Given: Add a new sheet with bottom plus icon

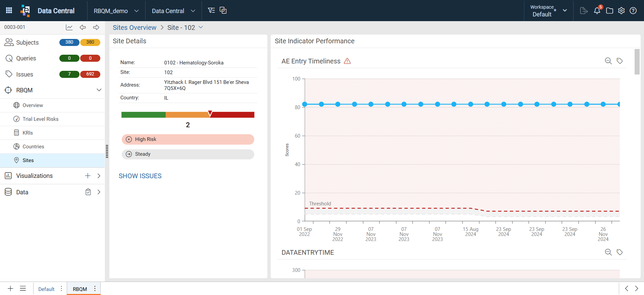Looking at the screenshot, I should tap(10, 288).
